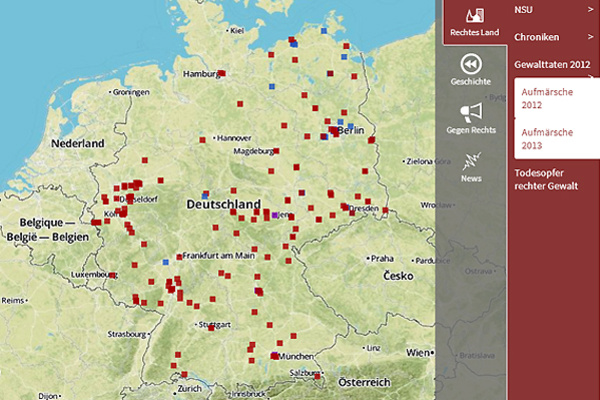Click the red marker near Salzburg
600x400 pixels.
pos(318,377)
